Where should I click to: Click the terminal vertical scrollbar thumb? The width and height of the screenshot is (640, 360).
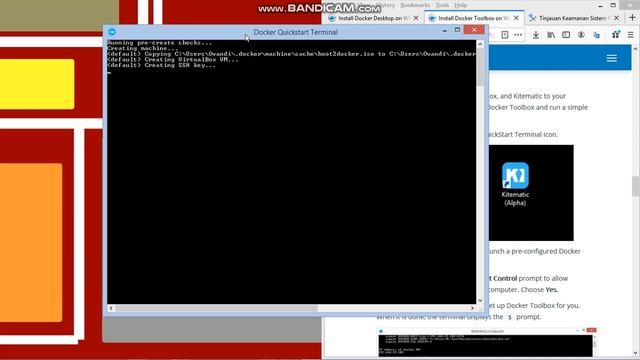[x=480, y=67]
